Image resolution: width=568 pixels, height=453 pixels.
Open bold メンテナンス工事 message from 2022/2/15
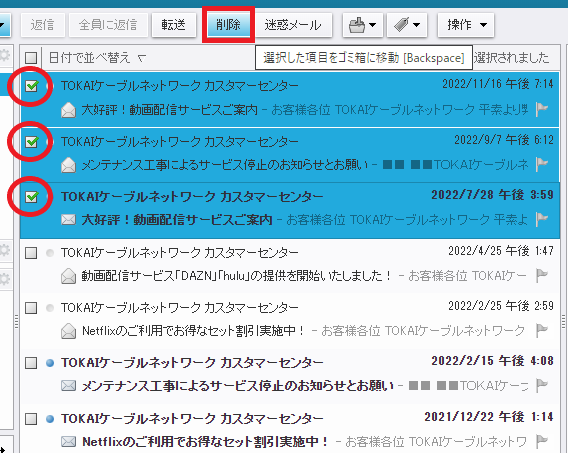pos(238,386)
